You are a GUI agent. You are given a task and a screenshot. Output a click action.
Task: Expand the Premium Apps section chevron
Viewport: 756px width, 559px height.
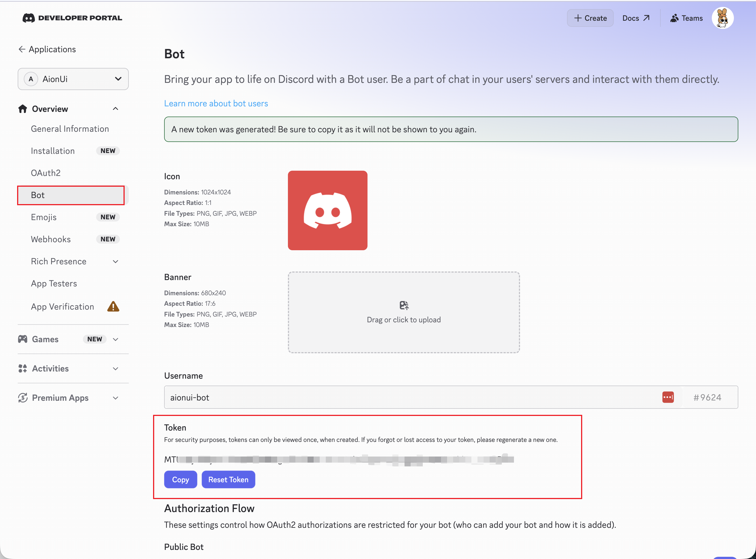[x=116, y=398]
